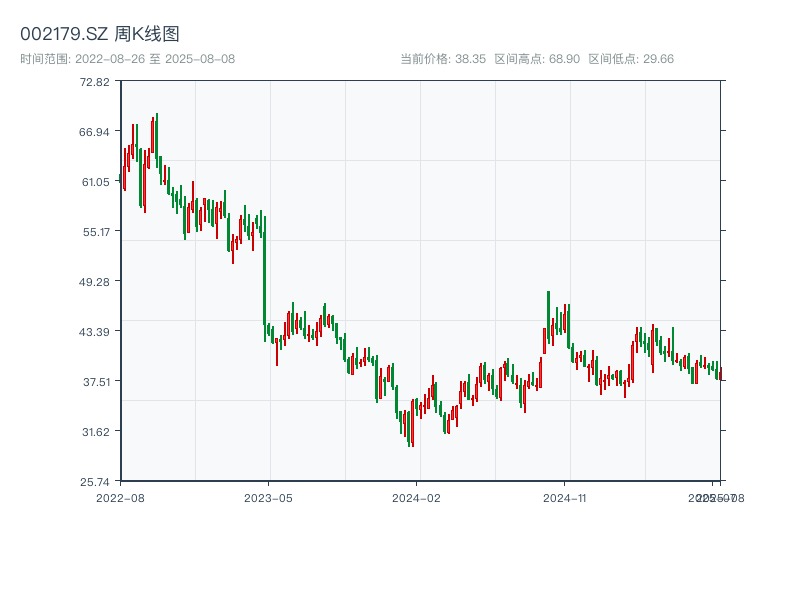Click the 区间低点 29.66 label
The image size is (800, 600).
pos(631,59)
